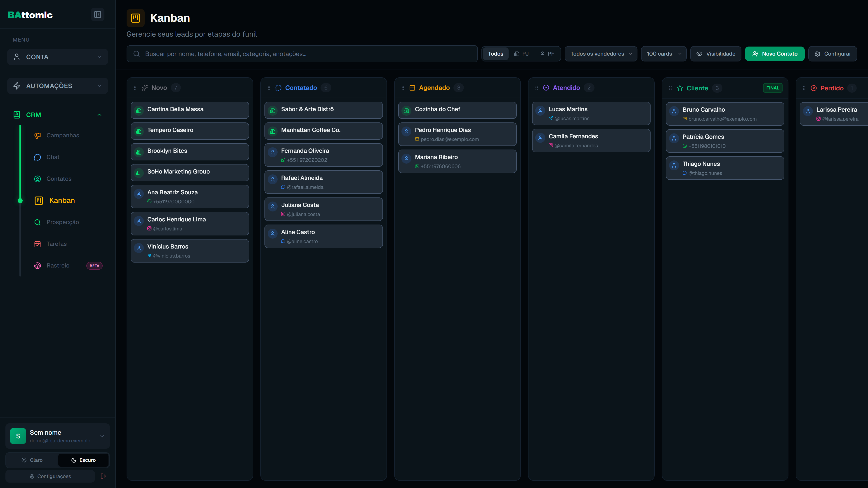
Task: Click the search field Buscar por nome
Action: [302, 54]
